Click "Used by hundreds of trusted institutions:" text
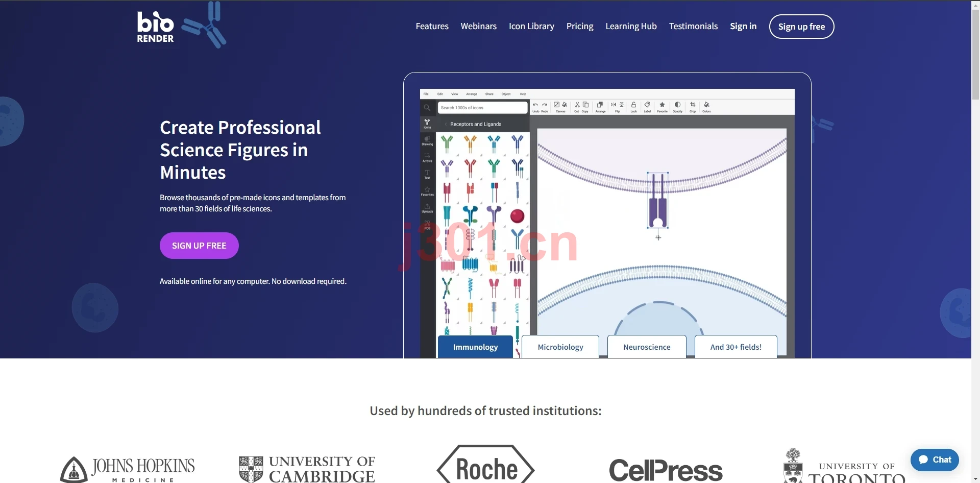980x483 pixels. tap(486, 411)
